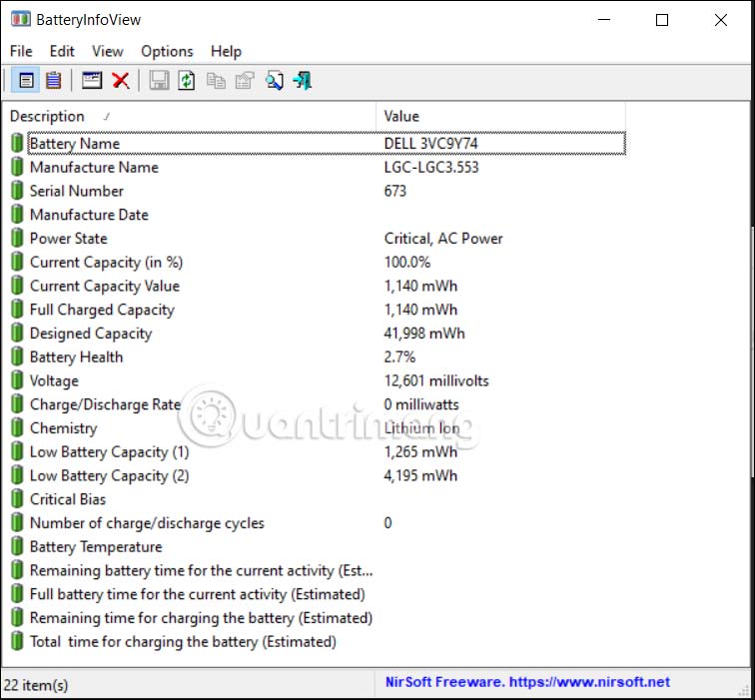Click the vertical scrollbar on the right edge
Viewport: 755px width, 700px height.
[752, 351]
